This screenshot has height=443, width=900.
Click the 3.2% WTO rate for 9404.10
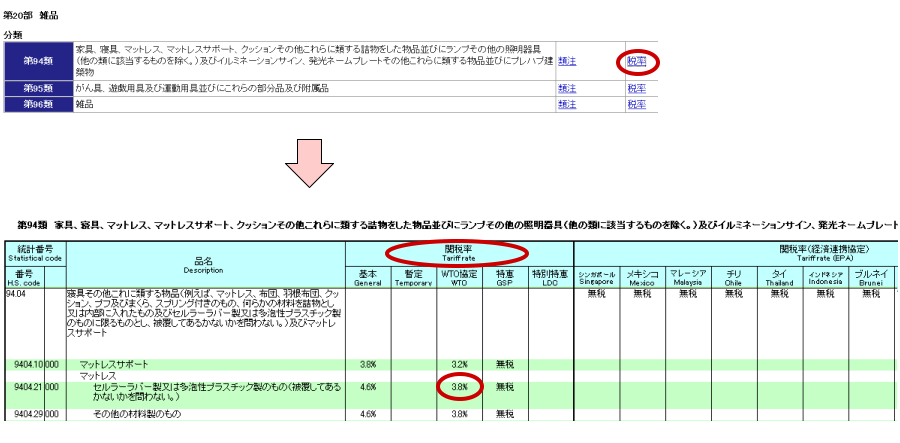click(459, 365)
